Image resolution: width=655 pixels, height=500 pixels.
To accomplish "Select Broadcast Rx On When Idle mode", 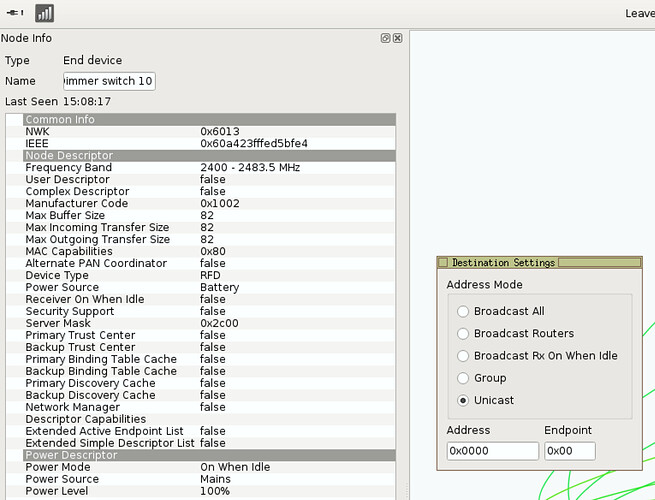I will pos(537,355).
